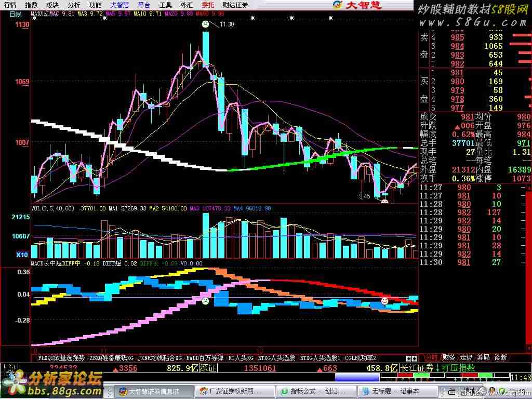Image resolution: width=532 pixels, height=399 pixels.
Task: Click the sad face icon on the MACD panel
Action: click(205, 301)
